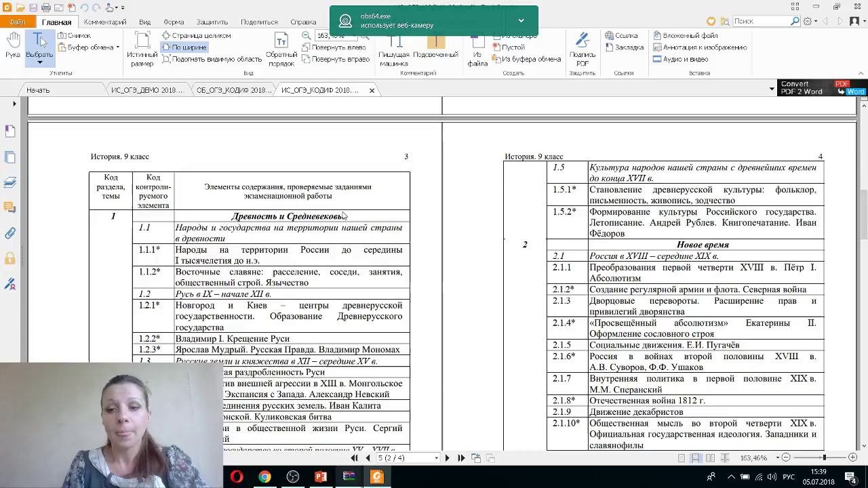Open the bookmarks panel in left sidebar
The width and height of the screenshot is (868, 488).
pyautogui.click(x=10, y=130)
